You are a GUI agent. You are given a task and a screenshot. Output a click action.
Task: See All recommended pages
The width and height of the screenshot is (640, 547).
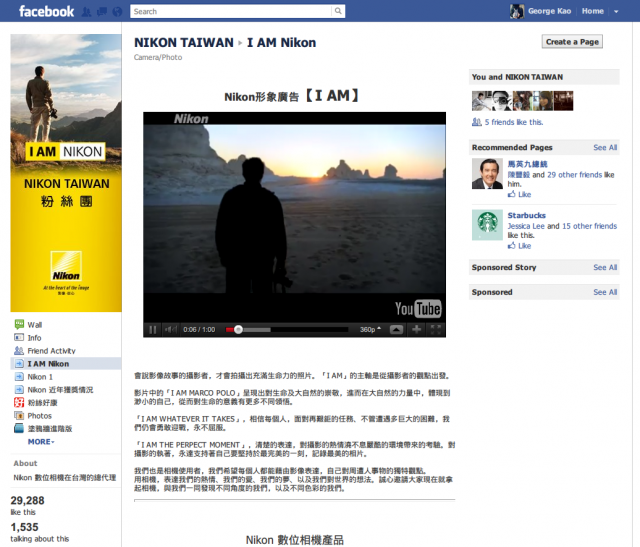(605, 147)
